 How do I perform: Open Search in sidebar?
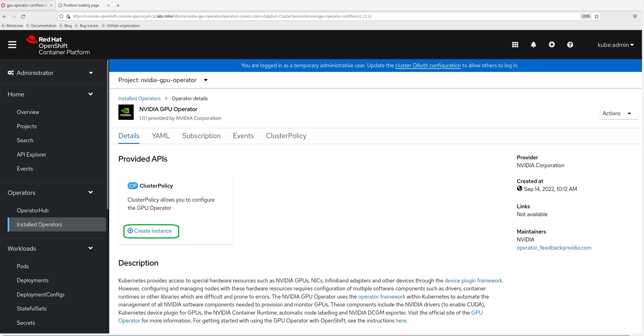[x=25, y=140]
